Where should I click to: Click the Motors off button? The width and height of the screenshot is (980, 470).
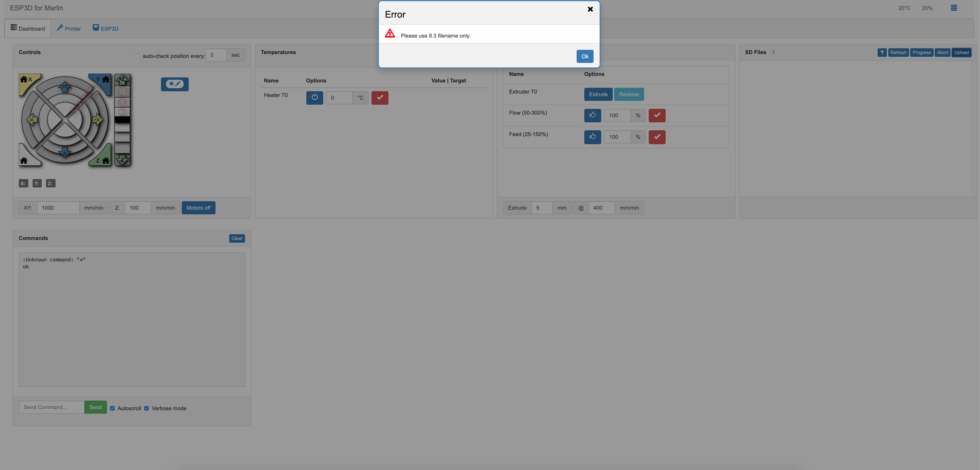199,208
